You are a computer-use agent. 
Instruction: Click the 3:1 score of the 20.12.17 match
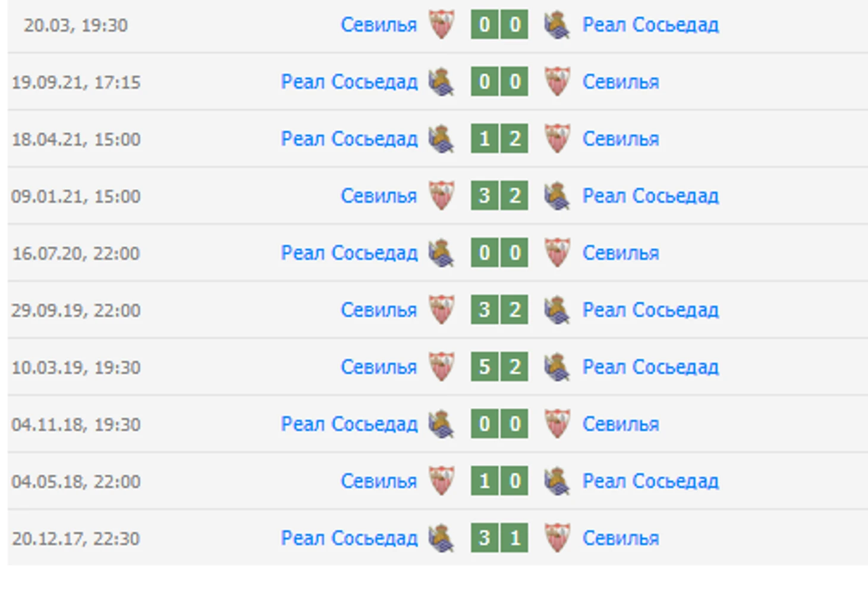499,538
